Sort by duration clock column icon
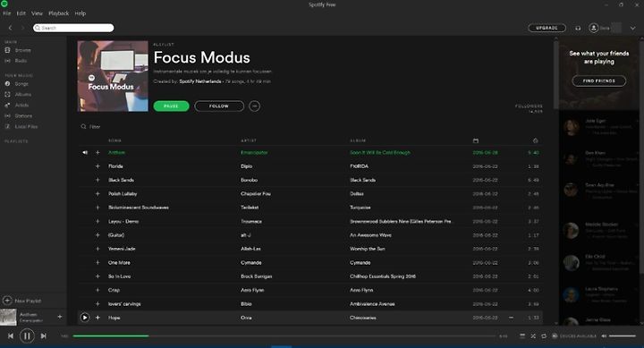Image resolution: width=644 pixels, height=348 pixels. coord(535,140)
